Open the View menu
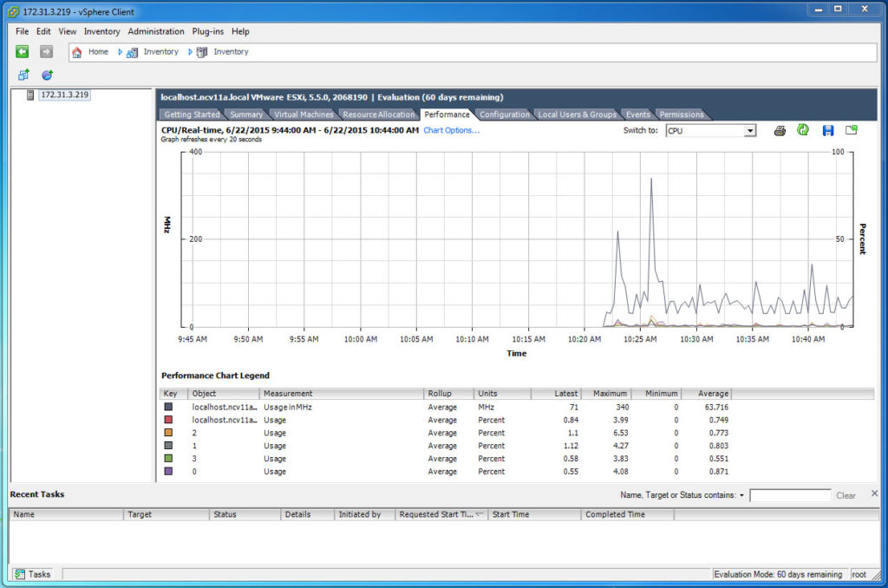 tap(68, 32)
